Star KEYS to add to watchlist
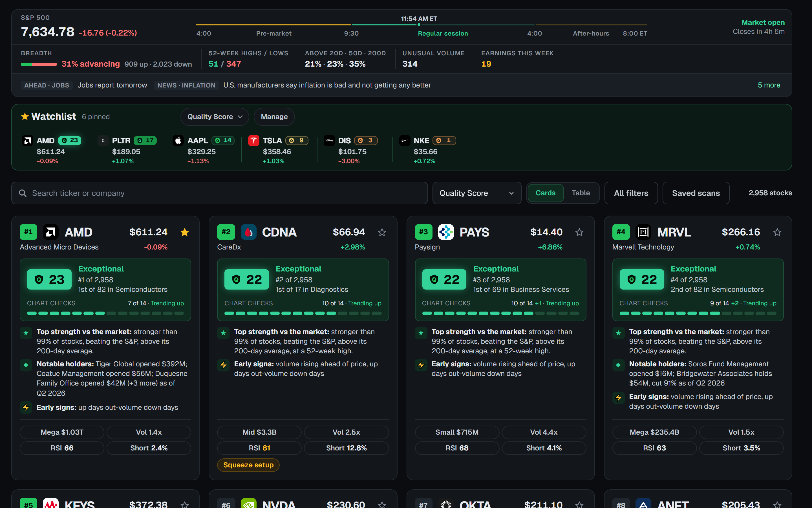This screenshot has height=508, width=812. pos(185,505)
